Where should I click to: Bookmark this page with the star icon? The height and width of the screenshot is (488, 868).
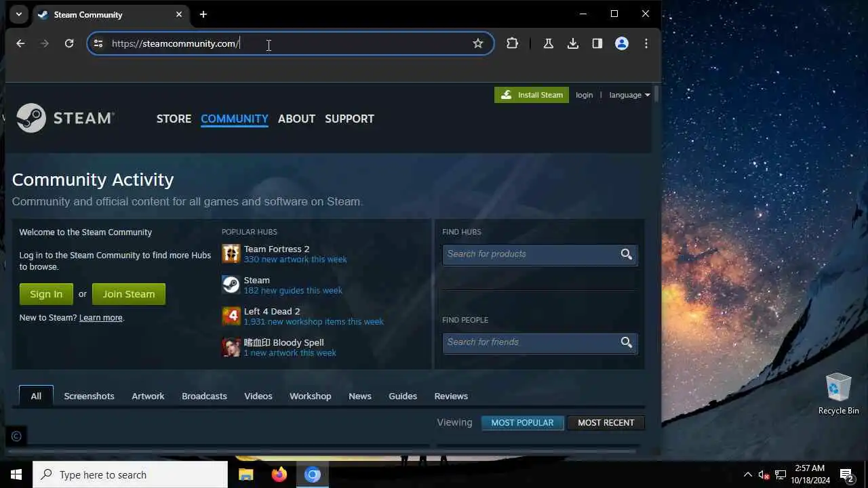[x=478, y=43]
